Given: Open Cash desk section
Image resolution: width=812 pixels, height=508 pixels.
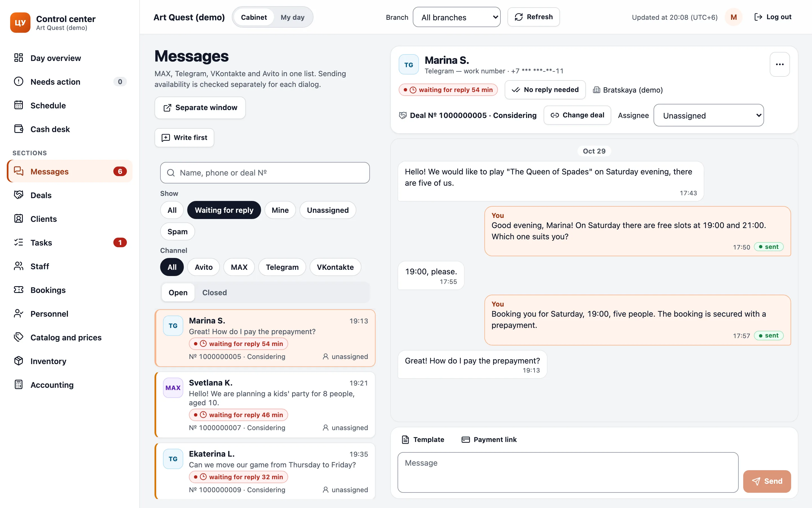Looking at the screenshot, I should tap(70, 129).
